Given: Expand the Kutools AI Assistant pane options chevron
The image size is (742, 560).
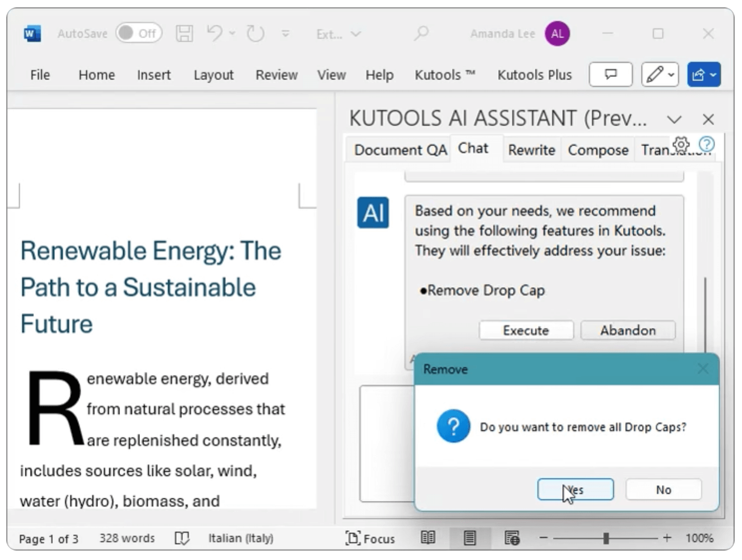Looking at the screenshot, I should [674, 120].
